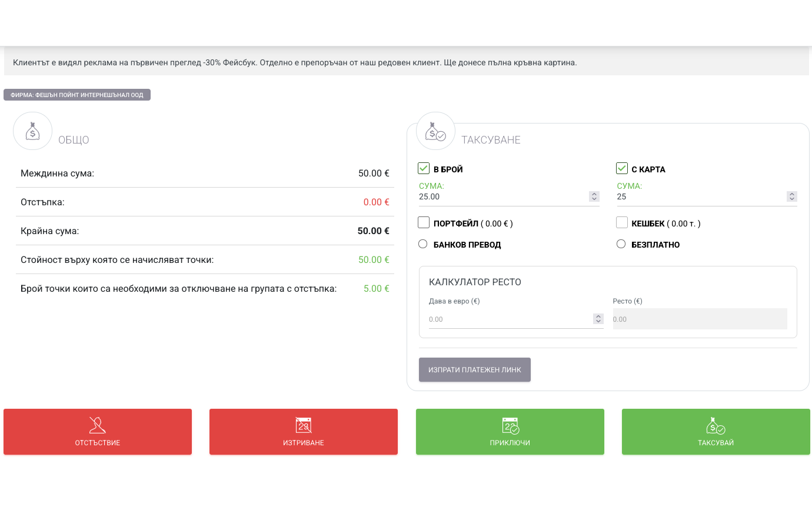Click the ФИРМА: ФЕШЪН ПОЙНТ company tag
This screenshot has height=507, width=812.
click(77, 95)
